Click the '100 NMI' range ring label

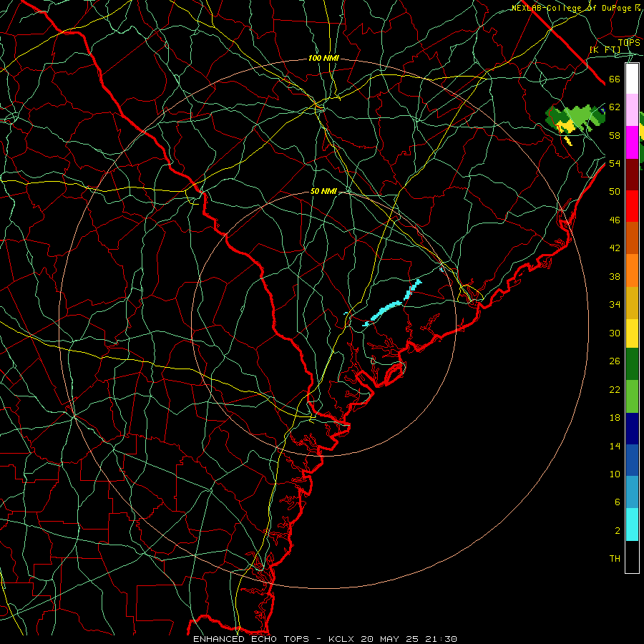[323, 58]
